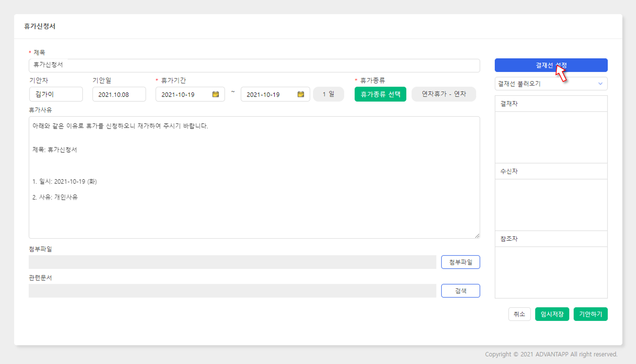Click the 참조자 section header
Image resolution: width=636 pixels, height=364 pixels.
551,239
